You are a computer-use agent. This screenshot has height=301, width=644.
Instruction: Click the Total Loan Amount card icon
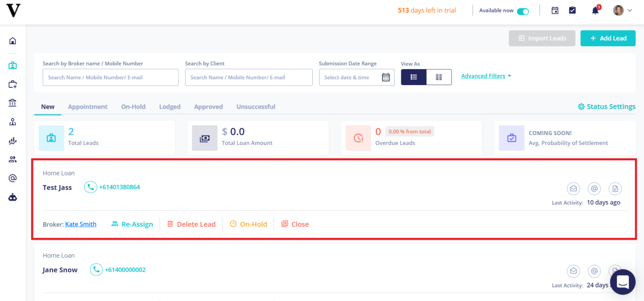[x=205, y=138]
